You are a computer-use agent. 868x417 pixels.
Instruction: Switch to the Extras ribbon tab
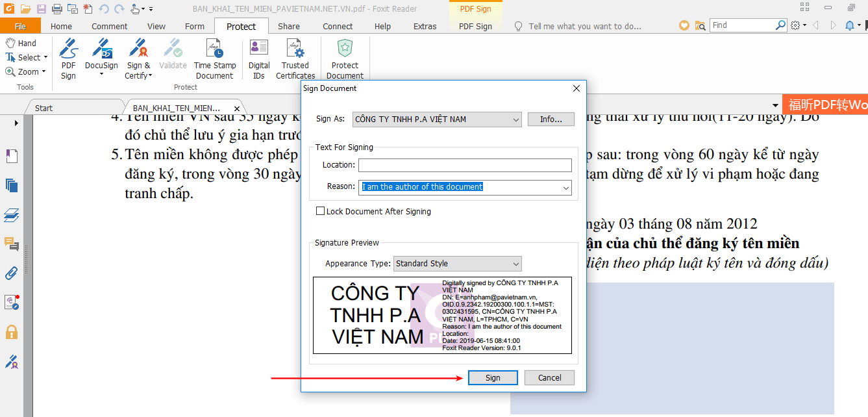pos(425,26)
